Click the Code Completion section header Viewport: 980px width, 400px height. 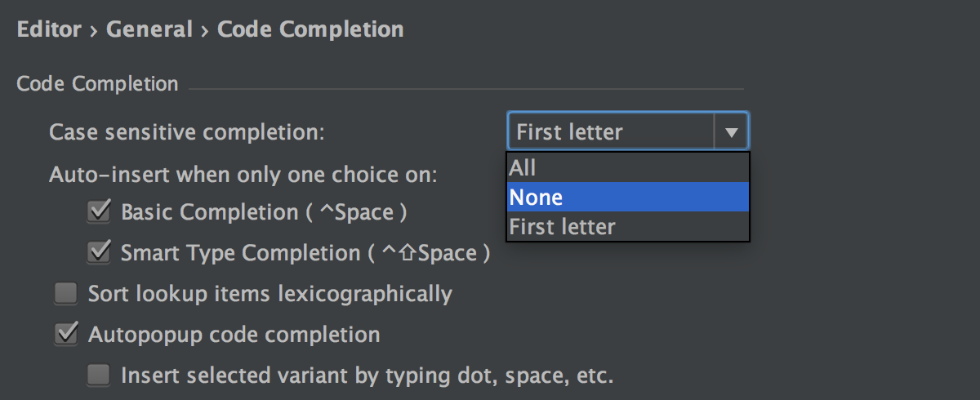(x=97, y=83)
